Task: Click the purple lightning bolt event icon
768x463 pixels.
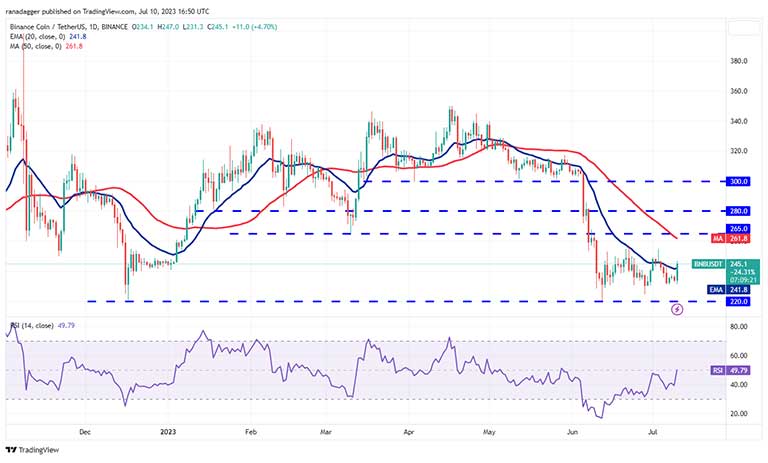Action: point(677,309)
